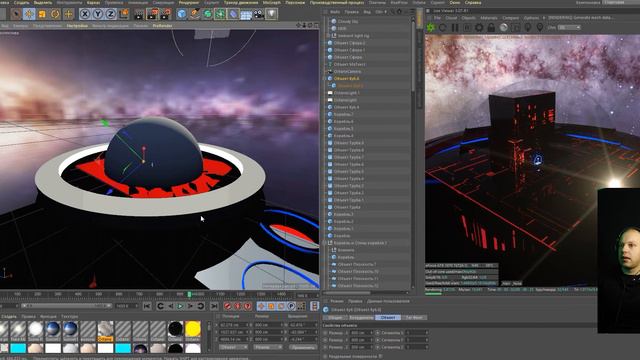
Task: Switch the coordinate system cube icon
Action: pyautogui.click(x=124, y=14)
